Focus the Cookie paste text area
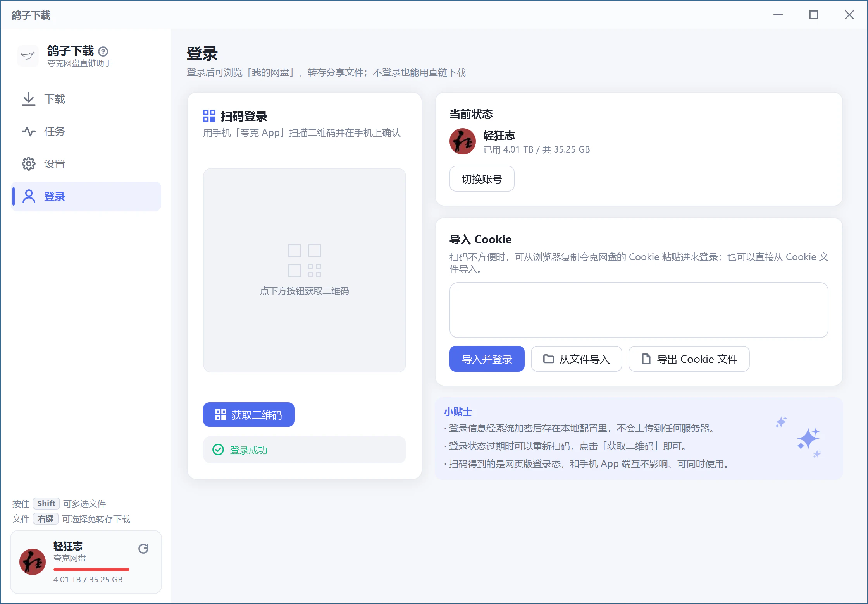The height and width of the screenshot is (604, 868). click(x=639, y=310)
